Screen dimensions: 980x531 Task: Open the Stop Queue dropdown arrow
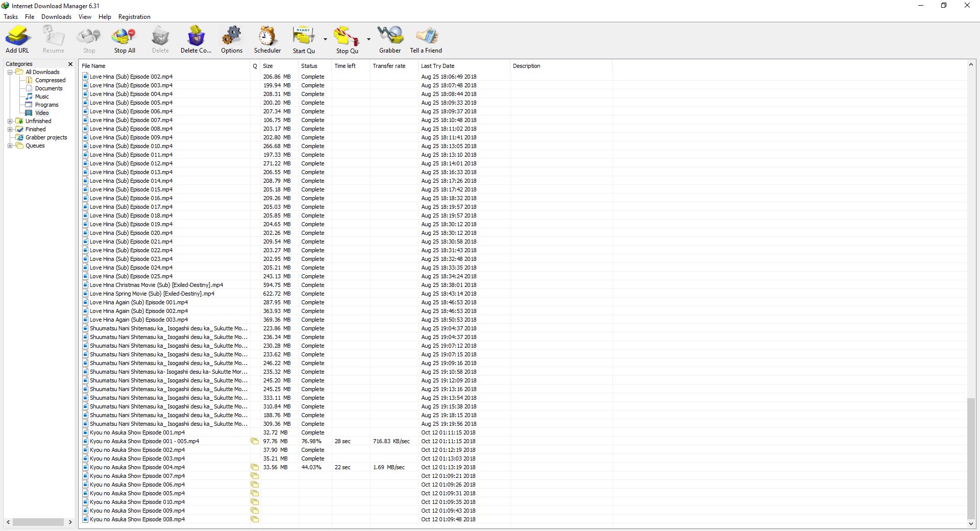click(x=369, y=39)
